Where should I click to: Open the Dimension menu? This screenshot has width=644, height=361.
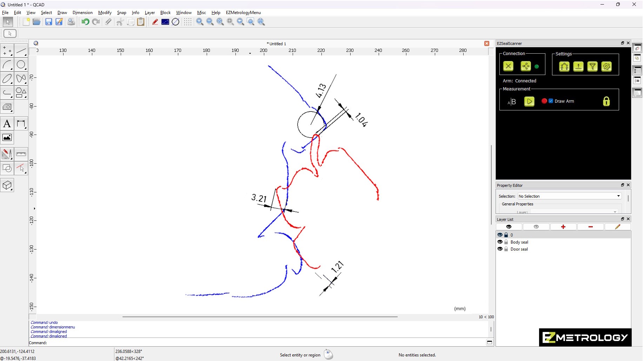tap(82, 13)
